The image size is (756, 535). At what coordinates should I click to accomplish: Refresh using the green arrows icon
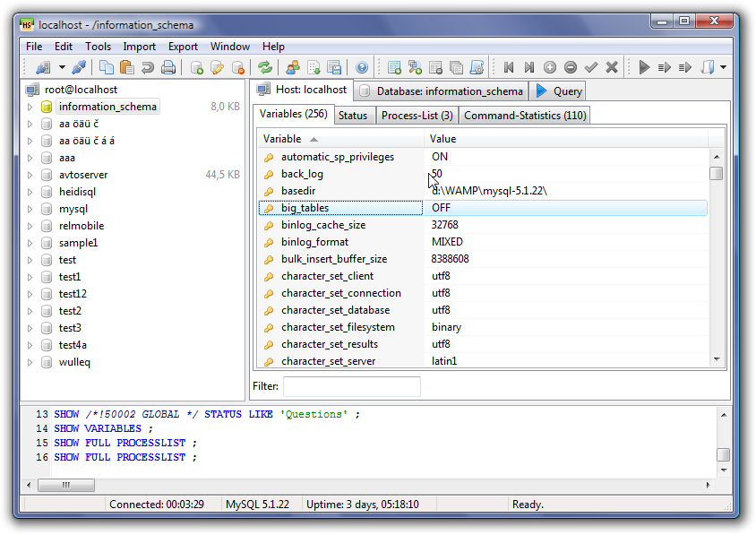[x=265, y=67]
